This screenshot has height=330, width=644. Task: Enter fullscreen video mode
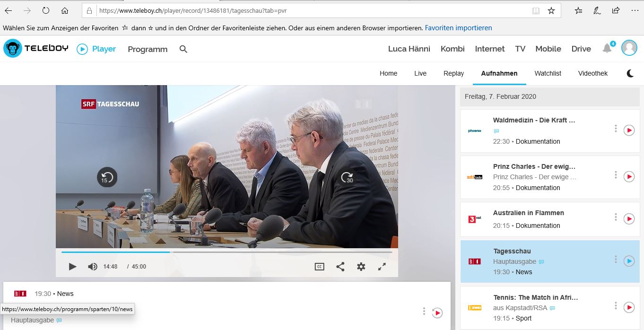(382, 267)
